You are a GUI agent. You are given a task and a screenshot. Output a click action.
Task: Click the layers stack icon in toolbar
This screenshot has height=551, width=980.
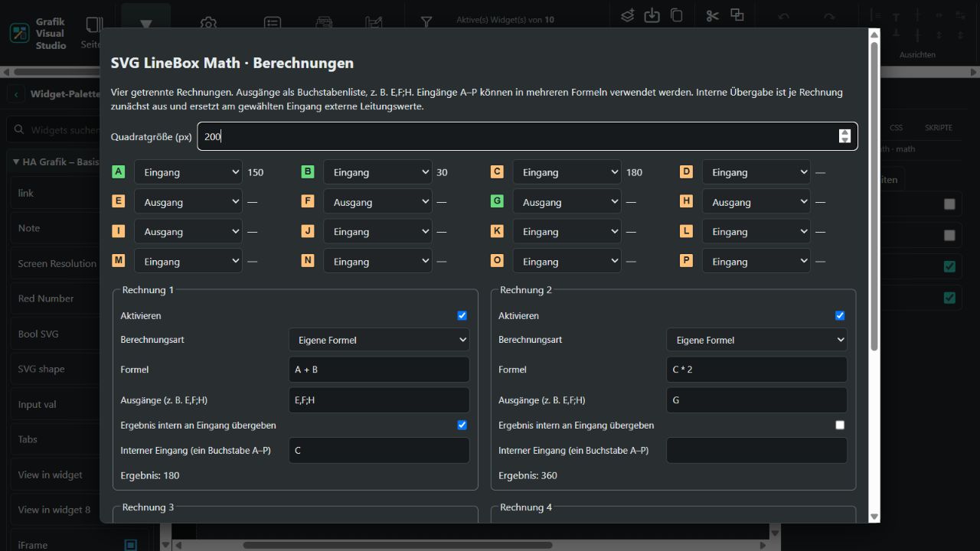(628, 15)
